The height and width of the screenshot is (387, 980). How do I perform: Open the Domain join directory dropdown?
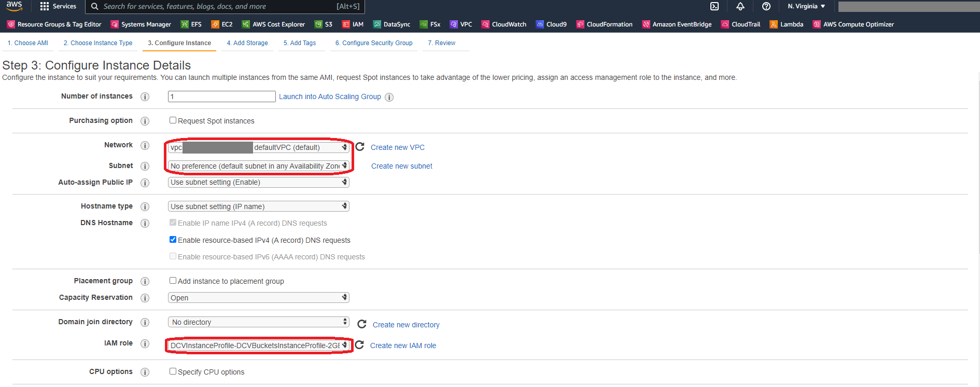pos(259,322)
